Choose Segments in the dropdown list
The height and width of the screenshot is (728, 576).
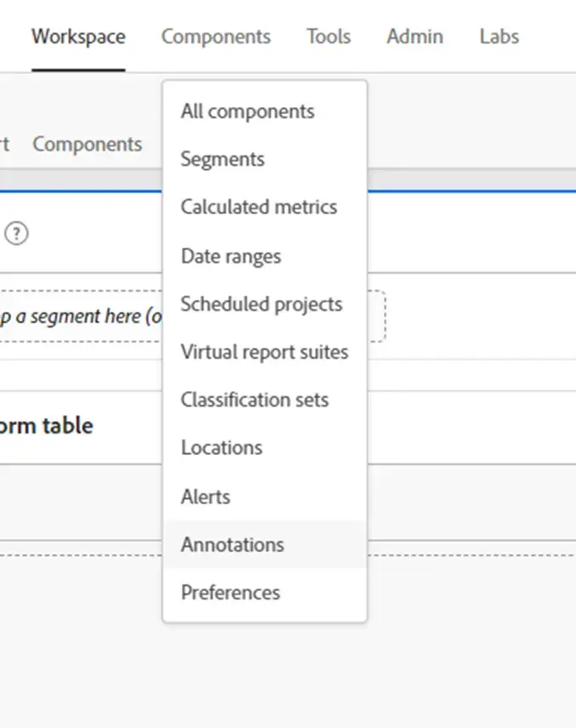coord(223,159)
